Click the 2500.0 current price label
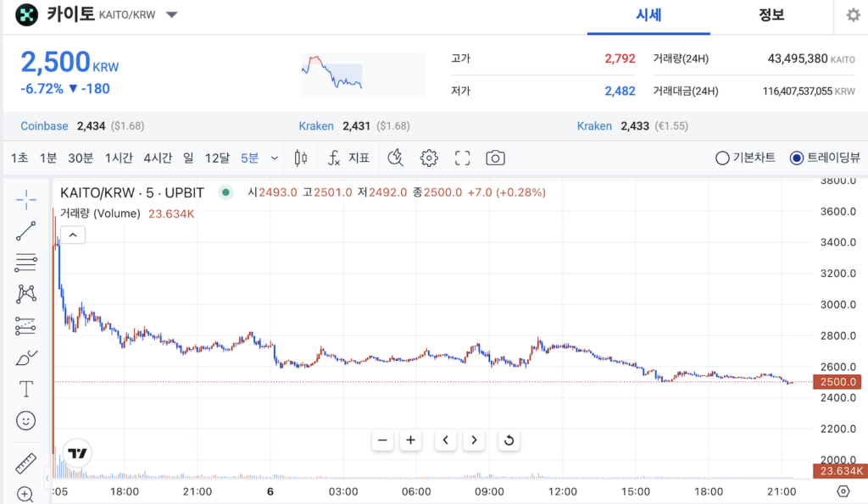 coord(837,382)
